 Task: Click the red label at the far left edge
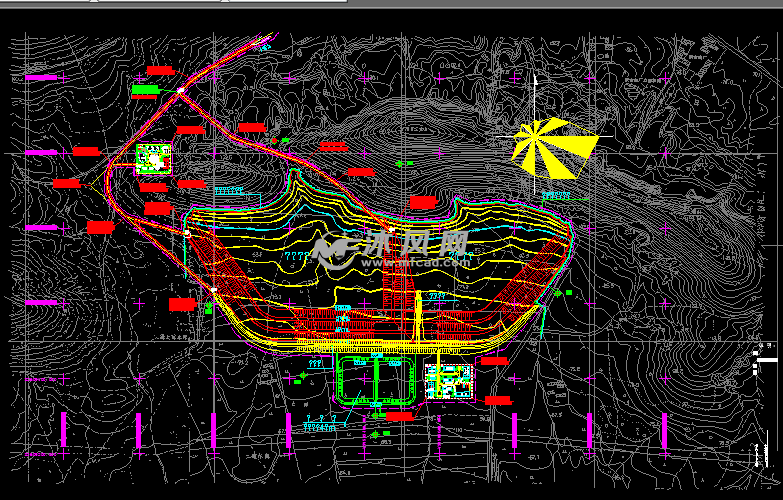pos(66,184)
